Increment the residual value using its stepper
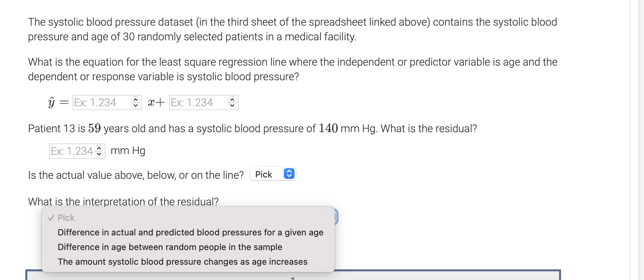Viewport: 644px width, 280px height. (98, 148)
